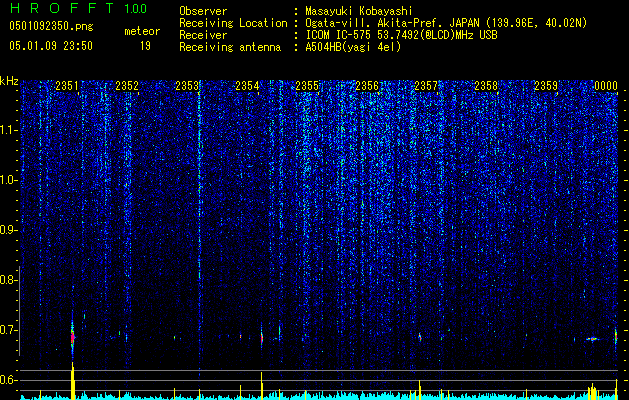Click the grey vertical range bar beside the kHz axis
This screenshot has width=629, height=400.
coord(19,311)
